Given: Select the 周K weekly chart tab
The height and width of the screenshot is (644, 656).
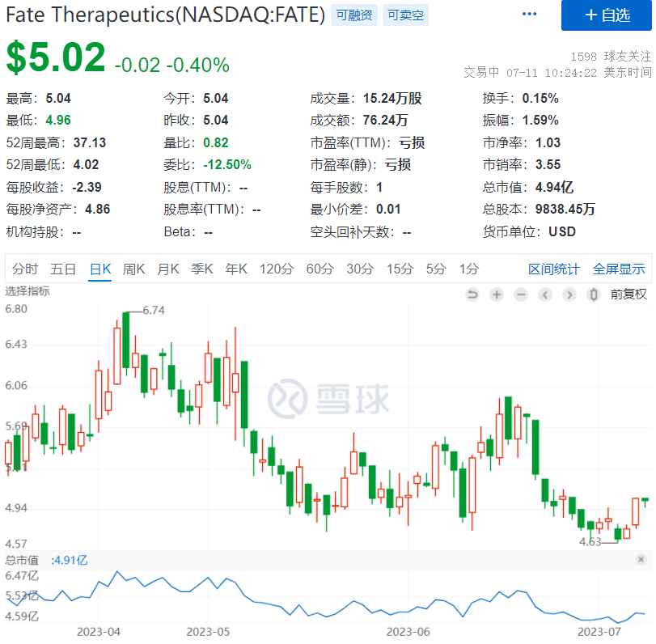Looking at the screenshot, I should (x=133, y=269).
